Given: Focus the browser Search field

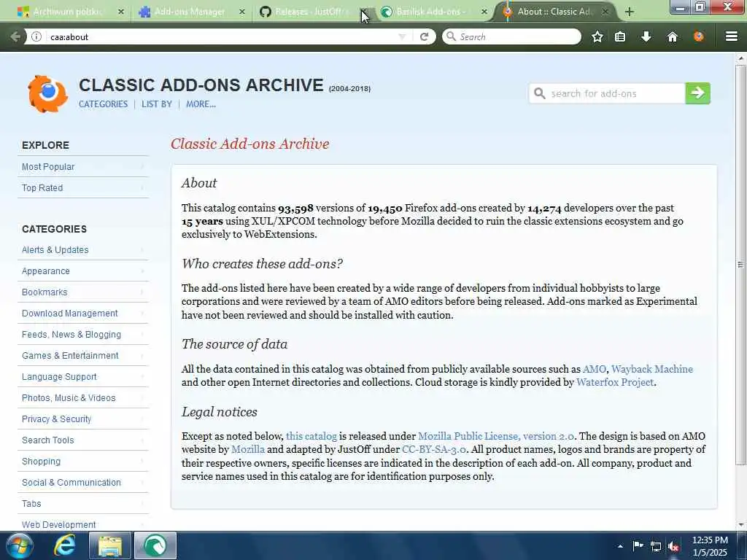Looking at the screenshot, I should tap(511, 36).
